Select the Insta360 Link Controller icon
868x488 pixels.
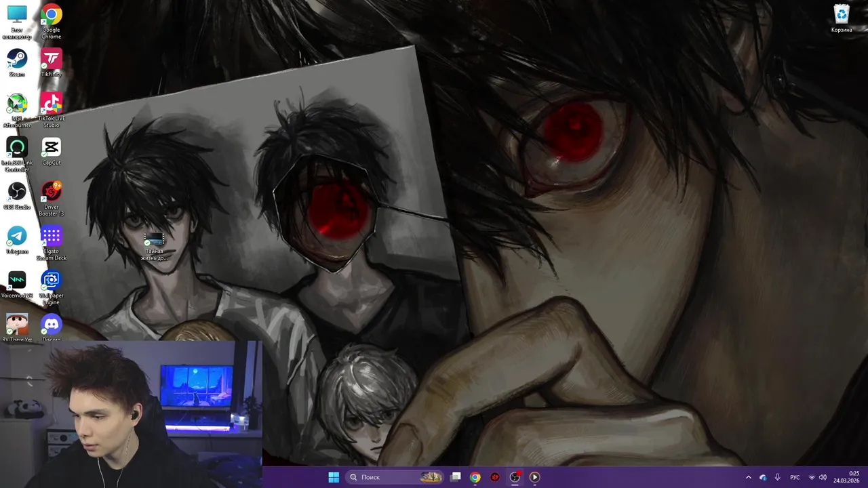click(17, 155)
